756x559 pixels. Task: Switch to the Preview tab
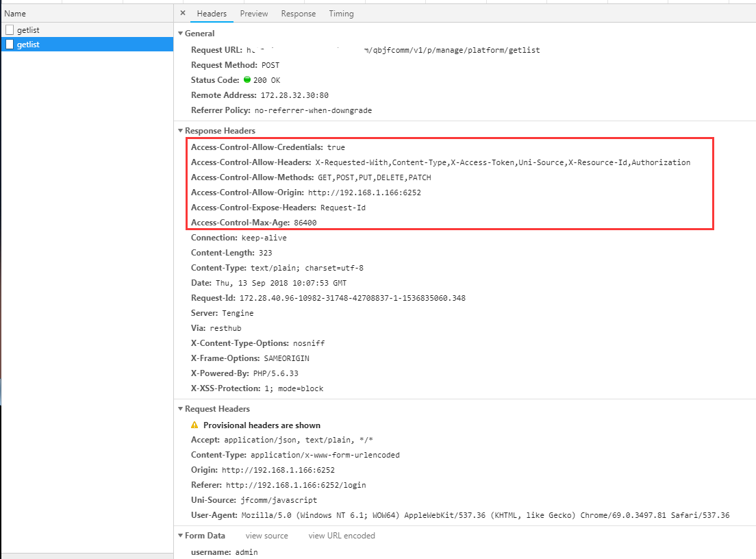[253, 14]
